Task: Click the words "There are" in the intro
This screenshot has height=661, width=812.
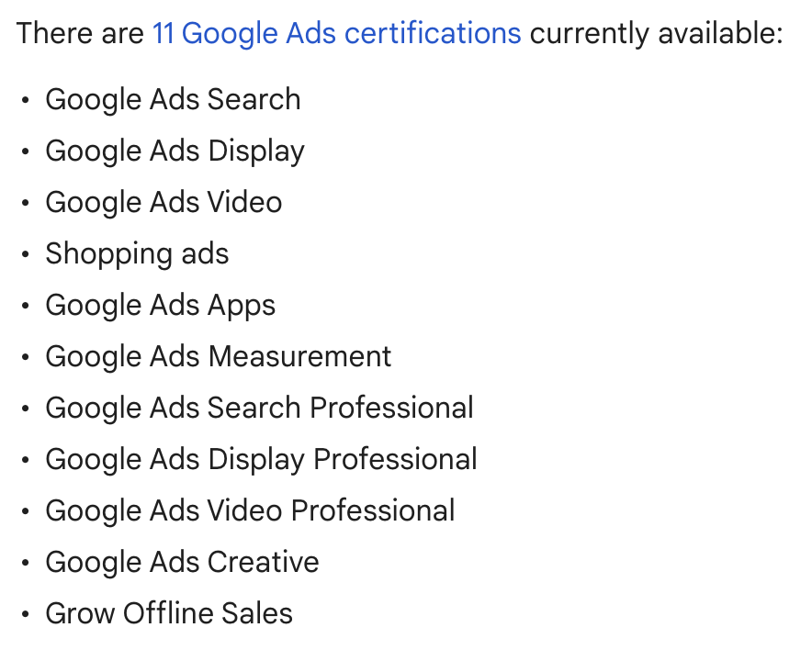Action: pyautogui.click(x=80, y=34)
